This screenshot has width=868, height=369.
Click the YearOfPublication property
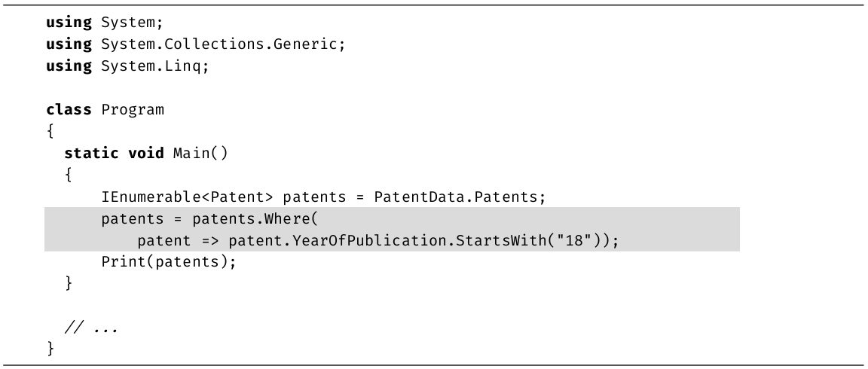[x=344, y=241]
